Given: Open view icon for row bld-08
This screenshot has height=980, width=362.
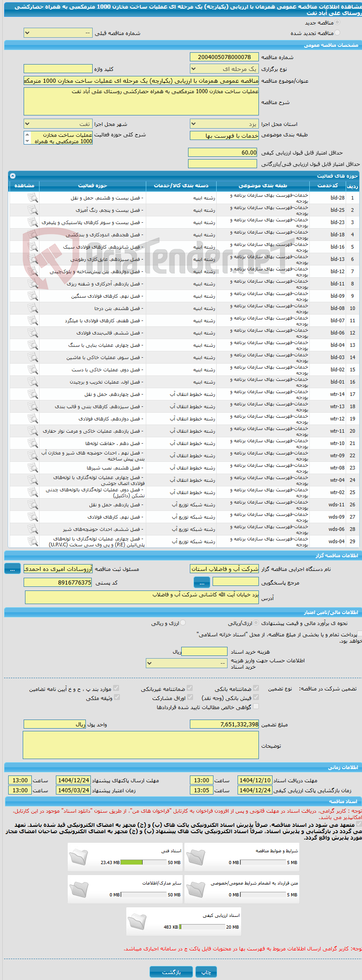Looking at the screenshot, I should (x=33, y=308).
